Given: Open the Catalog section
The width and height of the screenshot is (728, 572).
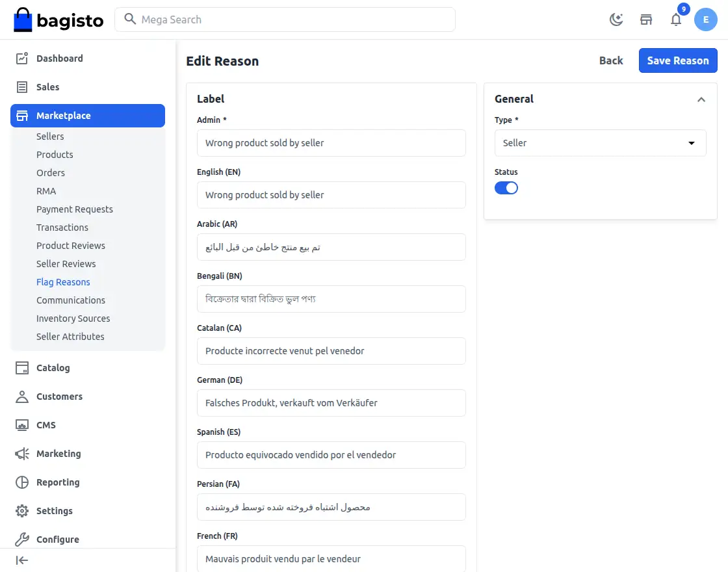Looking at the screenshot, I should click(x=53, y=368).
